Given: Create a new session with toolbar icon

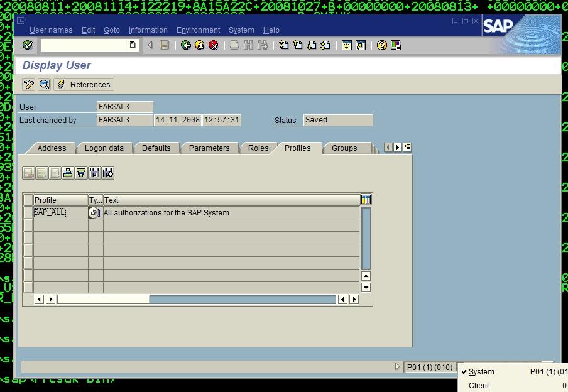Looking at the screenshot, I should (x=347, y=45).
